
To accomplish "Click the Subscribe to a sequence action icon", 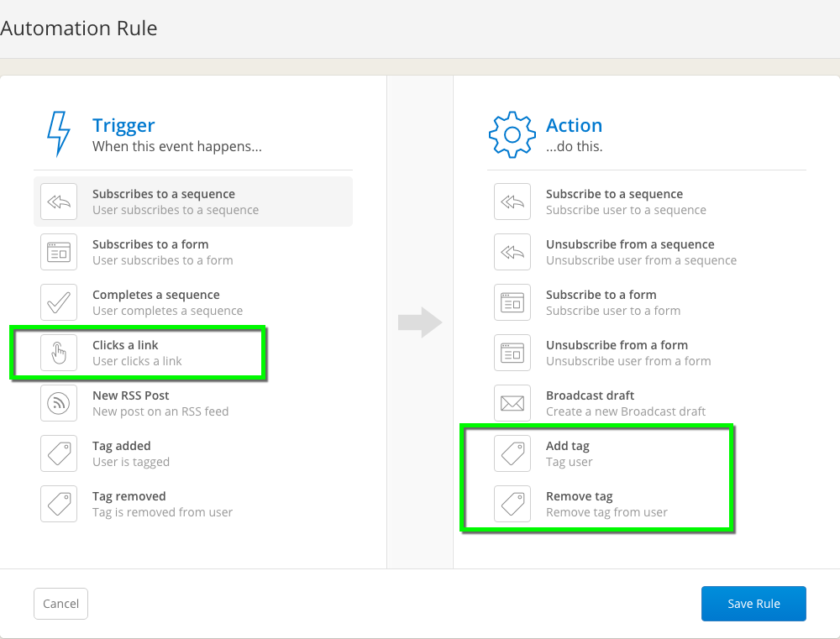I will pyautogui.click(x=512, y=202).
